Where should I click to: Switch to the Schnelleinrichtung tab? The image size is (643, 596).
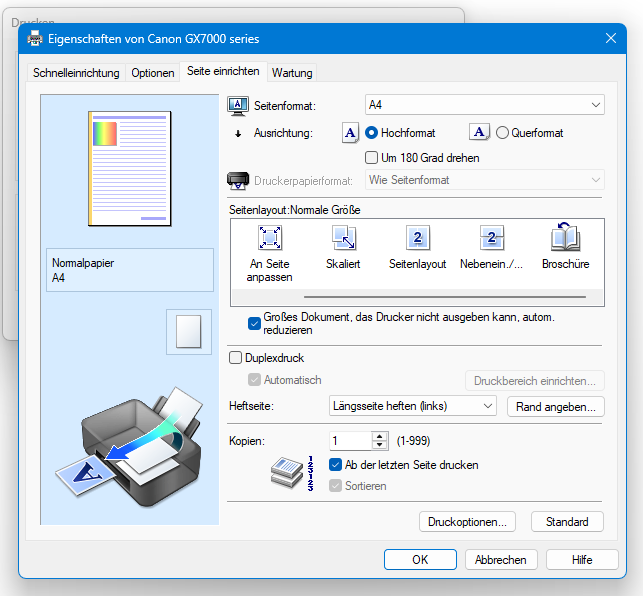click(x=76, y=73)
